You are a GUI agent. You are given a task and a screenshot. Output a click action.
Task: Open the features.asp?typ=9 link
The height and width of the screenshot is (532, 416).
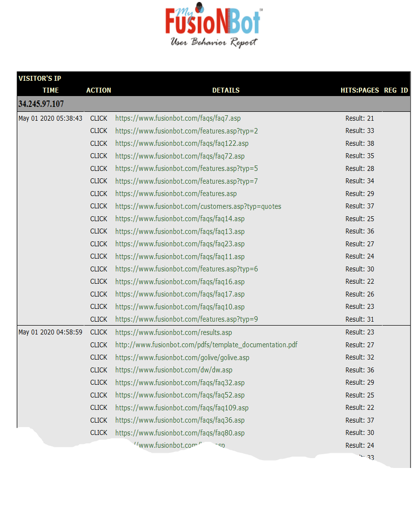point(187,319)
